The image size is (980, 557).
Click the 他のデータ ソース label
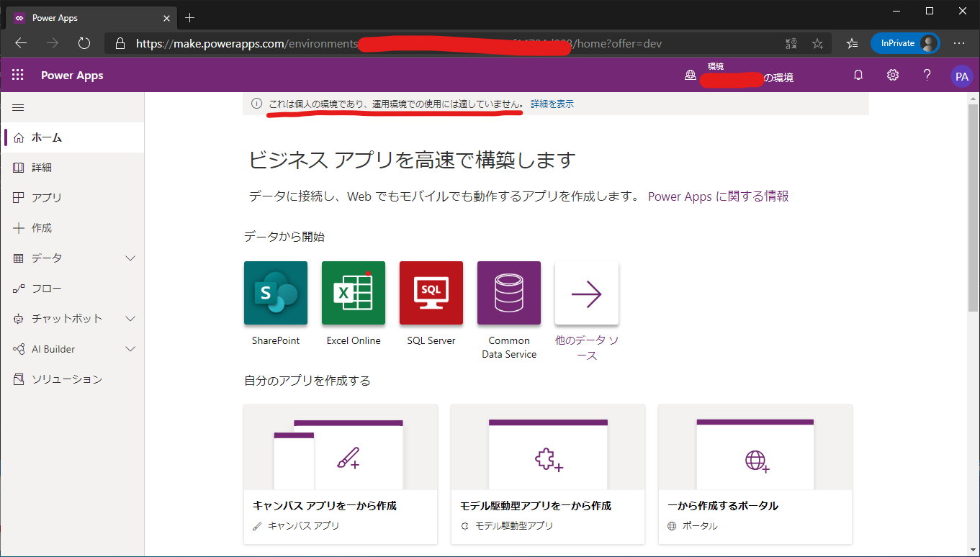tap(587, 348)
